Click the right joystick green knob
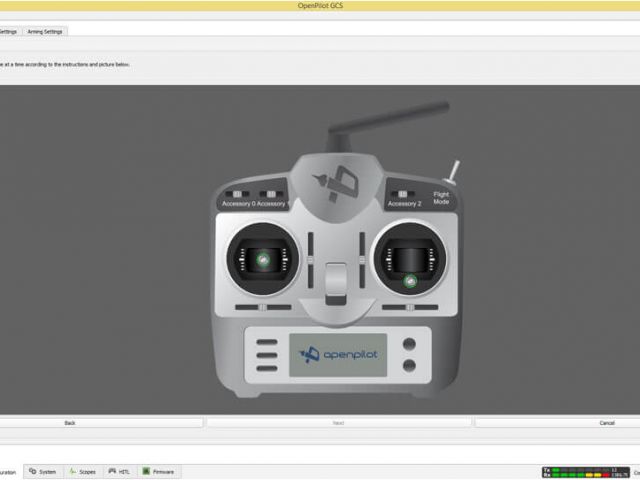Image resolution: width=640 pixels, height=480 pixels. (x=410, y=281)
